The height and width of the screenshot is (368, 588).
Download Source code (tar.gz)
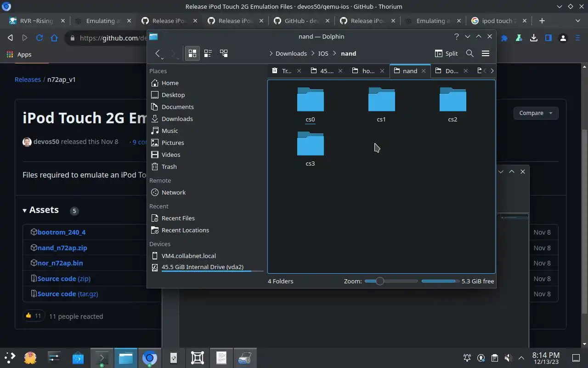click(x=68, y=294)
